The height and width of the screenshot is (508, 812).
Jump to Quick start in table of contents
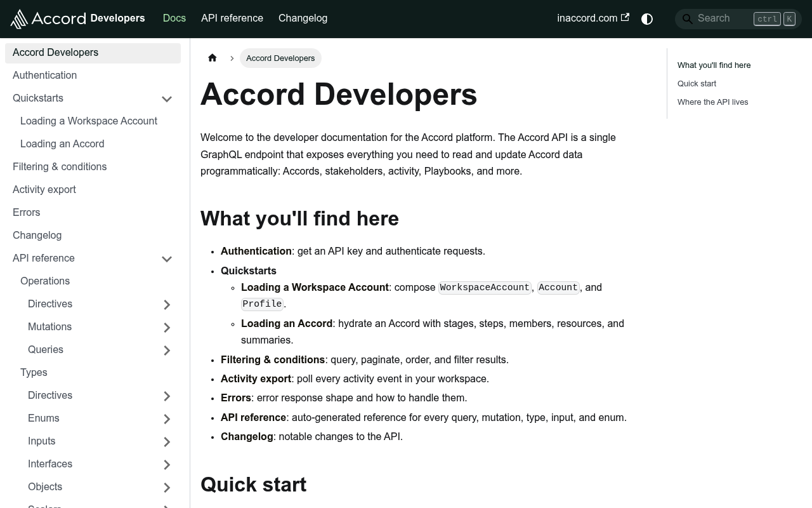coord(697,84)
